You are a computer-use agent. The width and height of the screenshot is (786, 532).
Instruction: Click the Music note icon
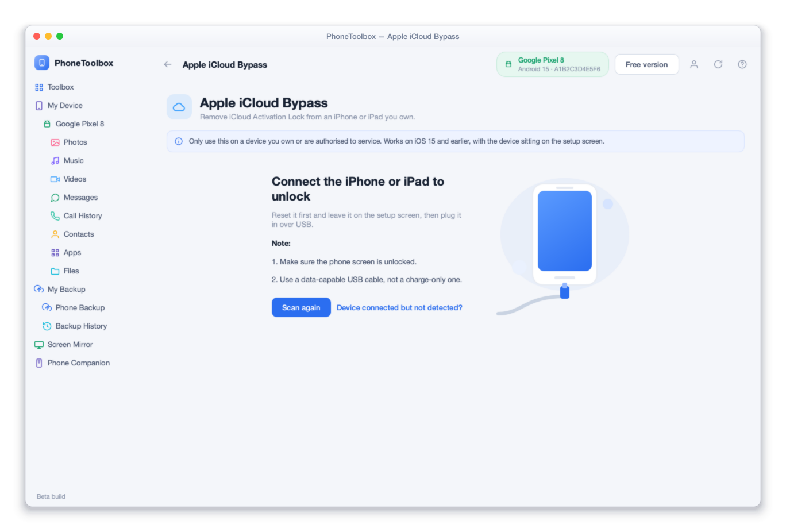(x=55, y=161)
